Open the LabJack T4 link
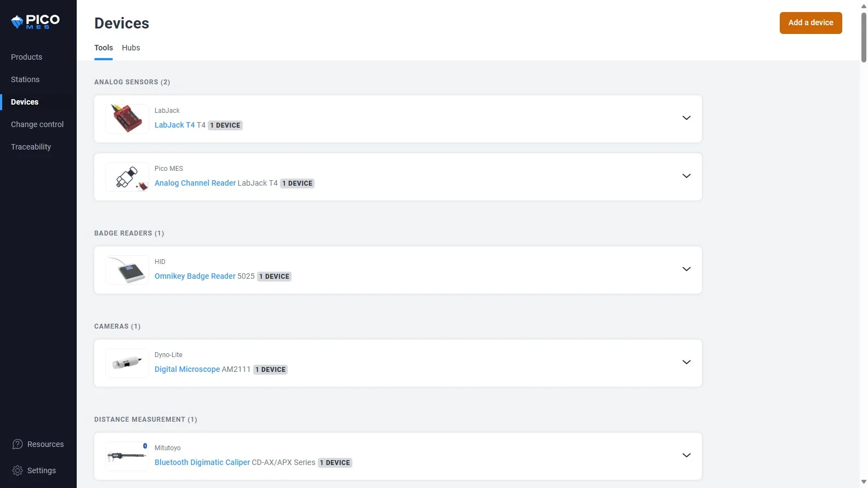Image resolution: width=868 pixels, height=488 pixels. 175,125
